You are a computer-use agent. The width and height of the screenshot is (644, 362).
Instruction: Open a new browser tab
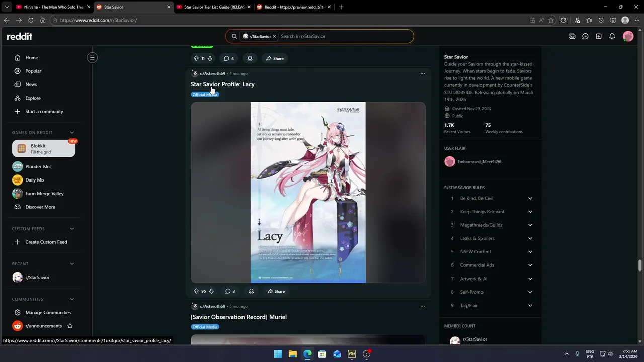[341, 7]
